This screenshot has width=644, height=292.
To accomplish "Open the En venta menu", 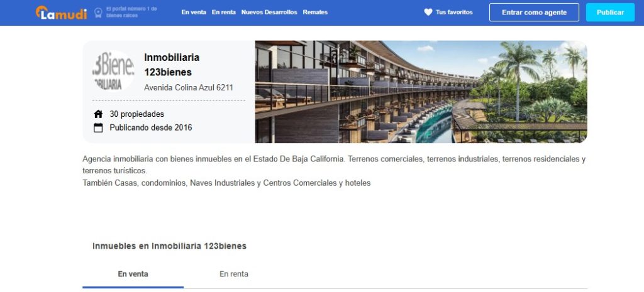I will (194, 13).
